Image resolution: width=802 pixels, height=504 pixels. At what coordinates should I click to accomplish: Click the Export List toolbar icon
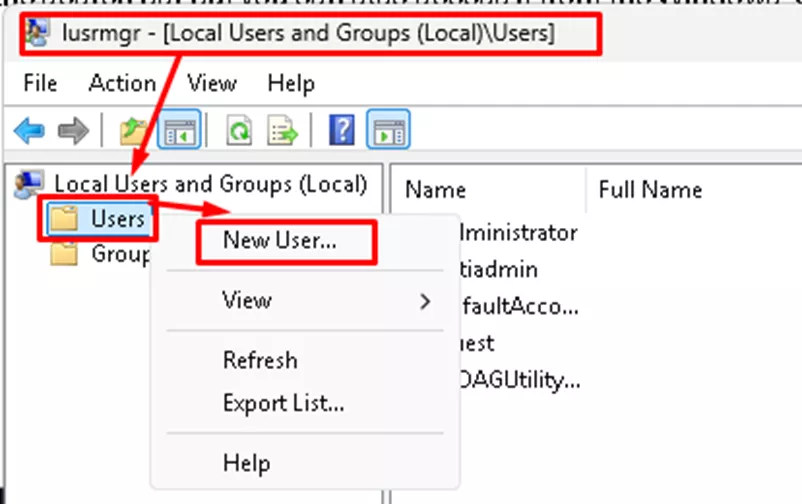coord(282,130)
